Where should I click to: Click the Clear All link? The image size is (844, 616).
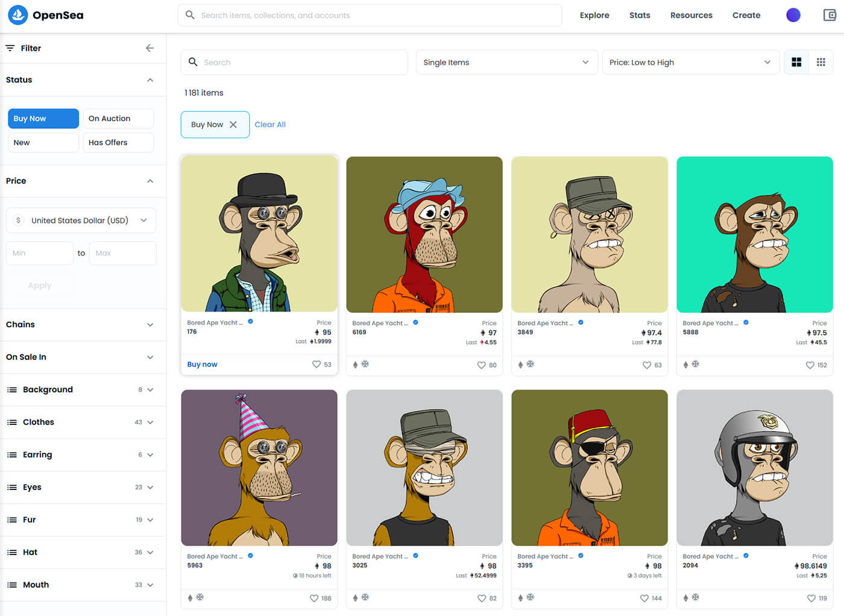click(x=270, y=125)
